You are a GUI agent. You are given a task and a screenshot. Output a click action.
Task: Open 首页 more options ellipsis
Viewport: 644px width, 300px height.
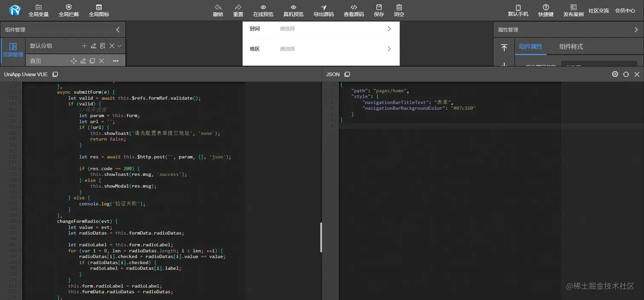tap(115, 61)
